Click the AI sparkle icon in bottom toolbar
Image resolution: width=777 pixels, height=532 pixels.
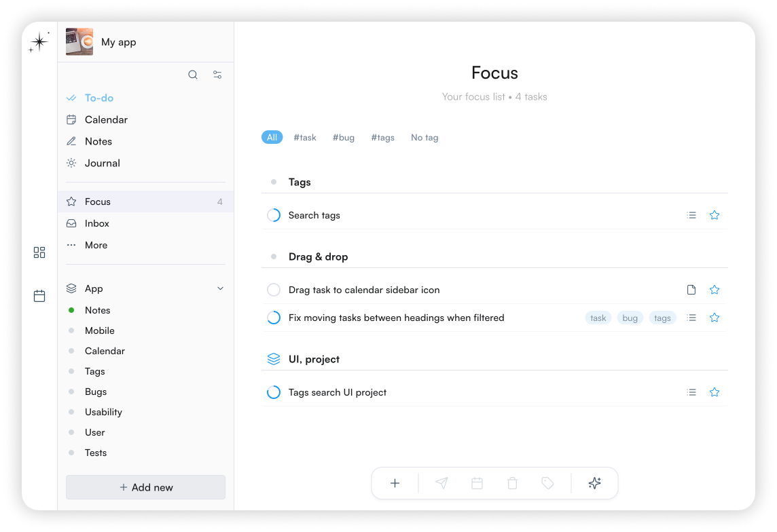[594, 483]
